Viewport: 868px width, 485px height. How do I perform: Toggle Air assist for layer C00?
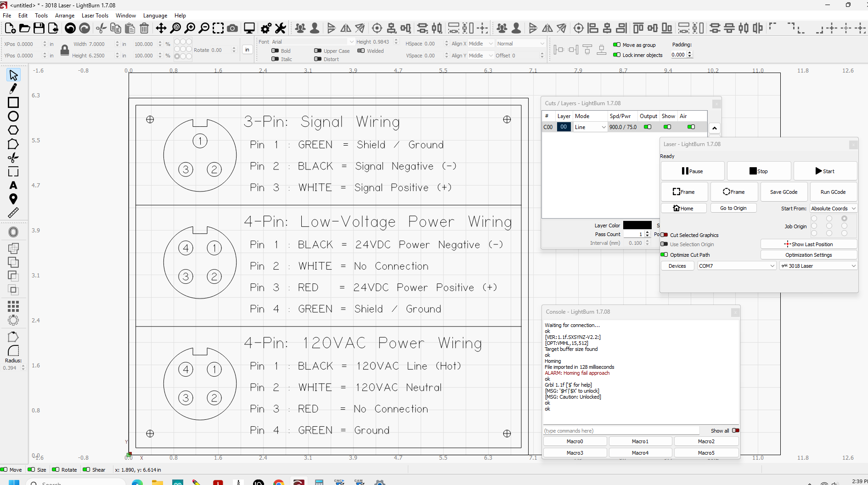coord(691,127)
